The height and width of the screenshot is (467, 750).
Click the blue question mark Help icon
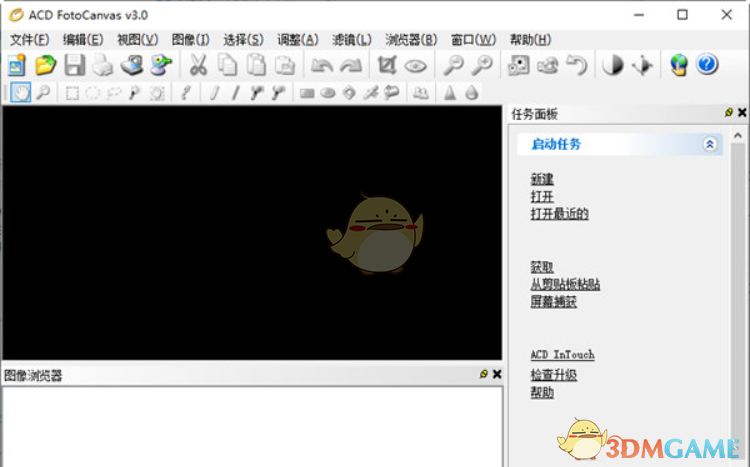point(707,64)
